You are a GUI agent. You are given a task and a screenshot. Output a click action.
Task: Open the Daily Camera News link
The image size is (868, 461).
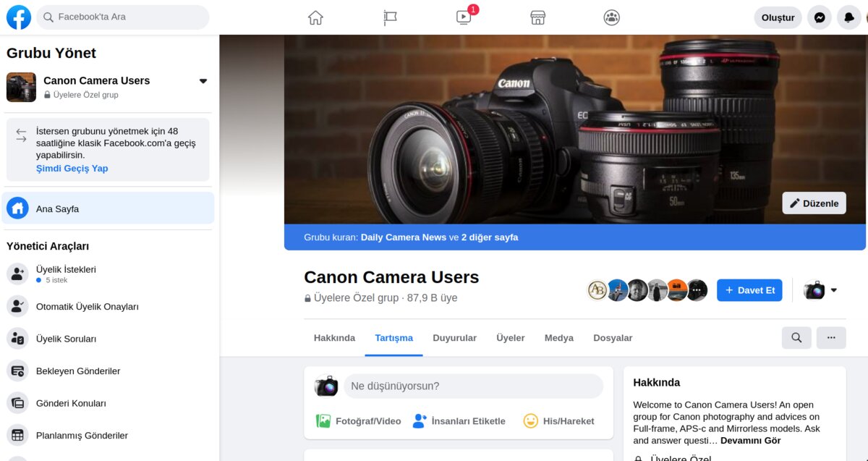tap(404, 237)
